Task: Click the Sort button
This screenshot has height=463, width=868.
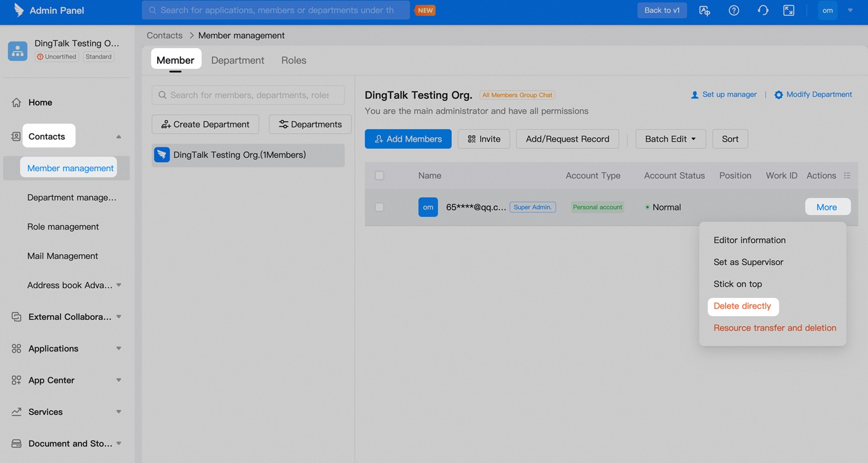Action: tap(730, 139)
